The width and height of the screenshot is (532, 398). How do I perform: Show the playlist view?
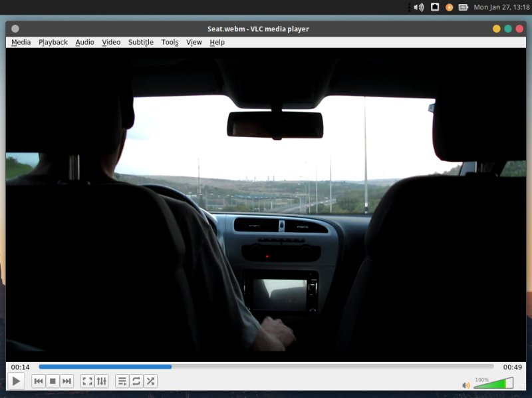click(122, 381)
